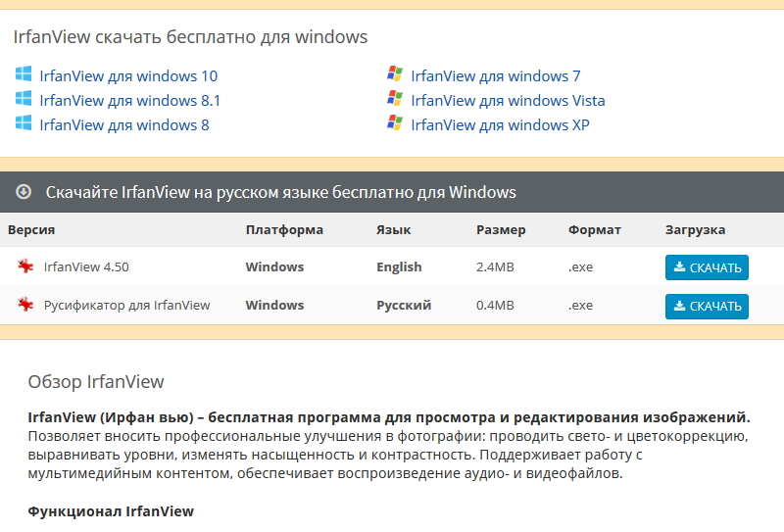Viewport: 784px width, 532px height.
Task: Click the IrfanView 4.50 version name
Action: point(86,267)
